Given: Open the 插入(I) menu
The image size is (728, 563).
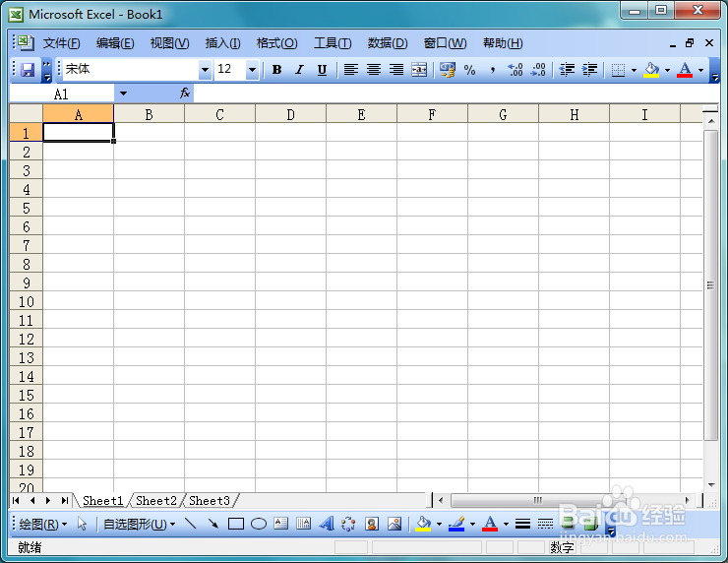Looking at the screenshot, I should click(x=223, y=43).
